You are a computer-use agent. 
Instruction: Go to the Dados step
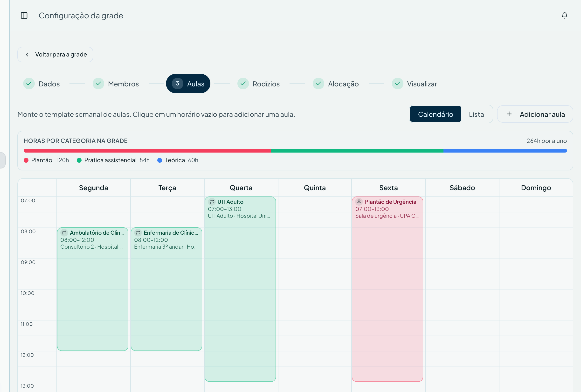pos(41,84)
